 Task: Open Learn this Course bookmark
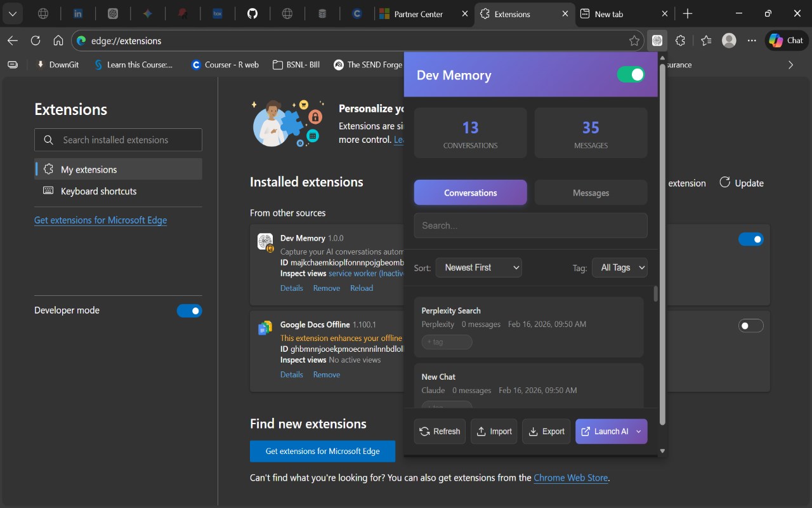(x=133, y=65)
